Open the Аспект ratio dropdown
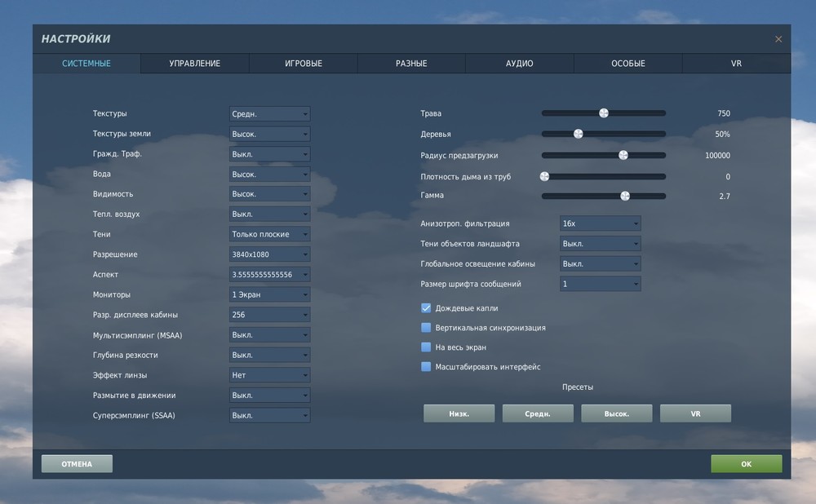The width and height of the screenshot is (816, 504). tap(269, 275)
